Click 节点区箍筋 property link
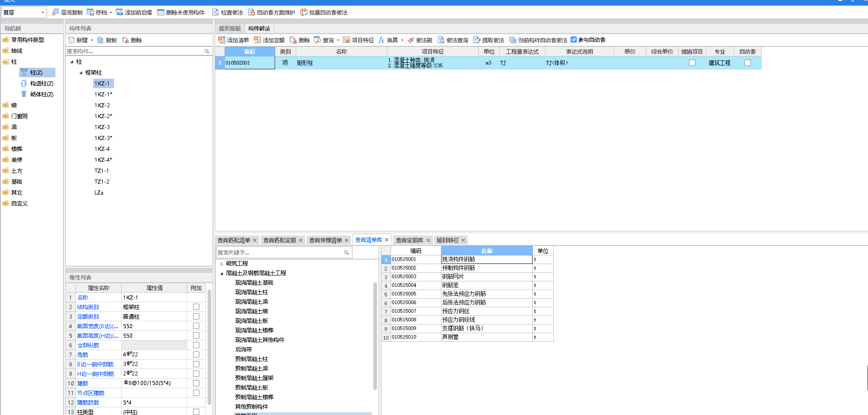The height and width of the screenshot is (415, 868). point(91,393)
